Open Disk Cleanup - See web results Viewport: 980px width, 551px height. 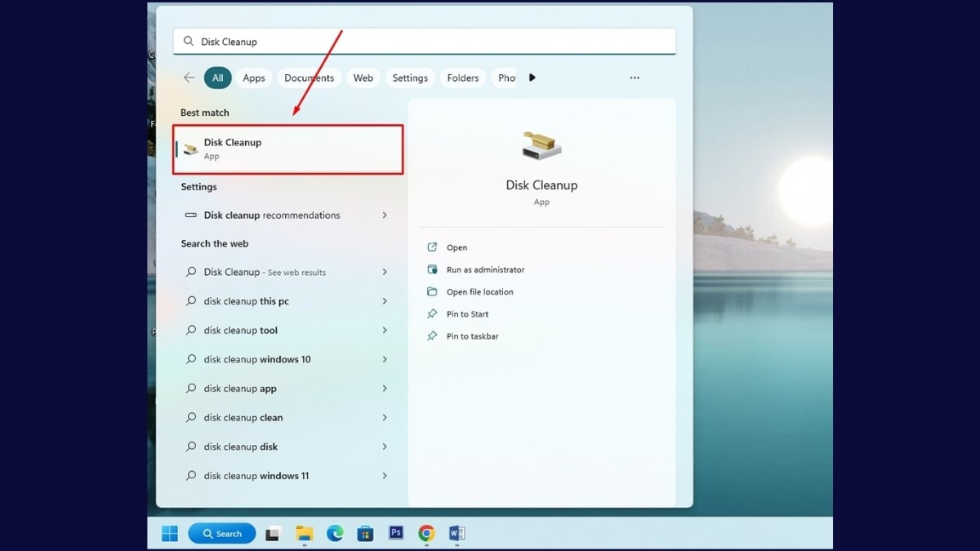[x=287, y=272]
